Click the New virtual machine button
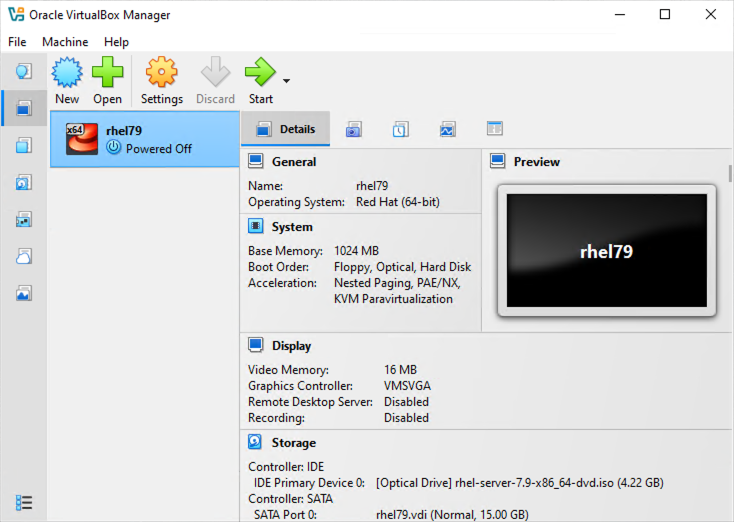The image size is (734, 522). [x=67, y=81]
